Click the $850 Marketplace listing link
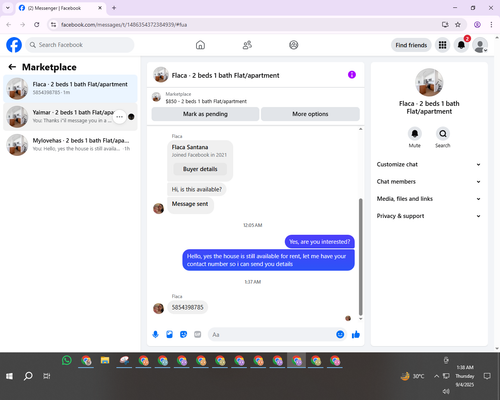This screenshot has width=500, height=400. click(x=206, y=101)
